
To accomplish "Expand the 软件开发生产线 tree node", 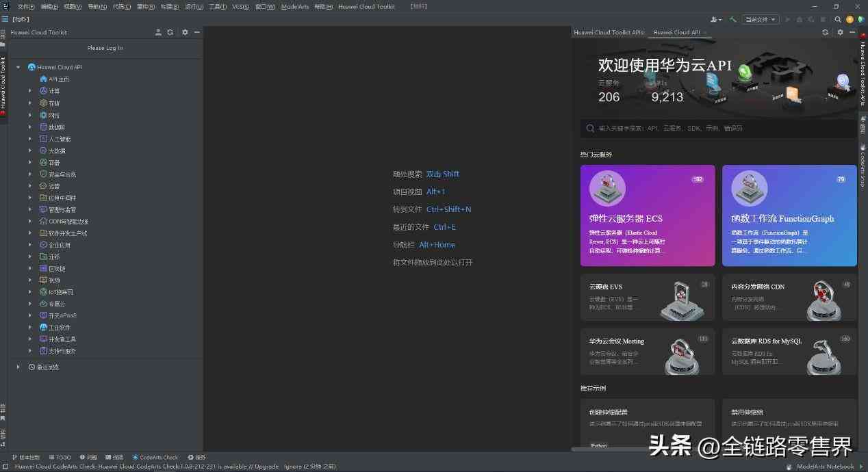I will (30, 233).
